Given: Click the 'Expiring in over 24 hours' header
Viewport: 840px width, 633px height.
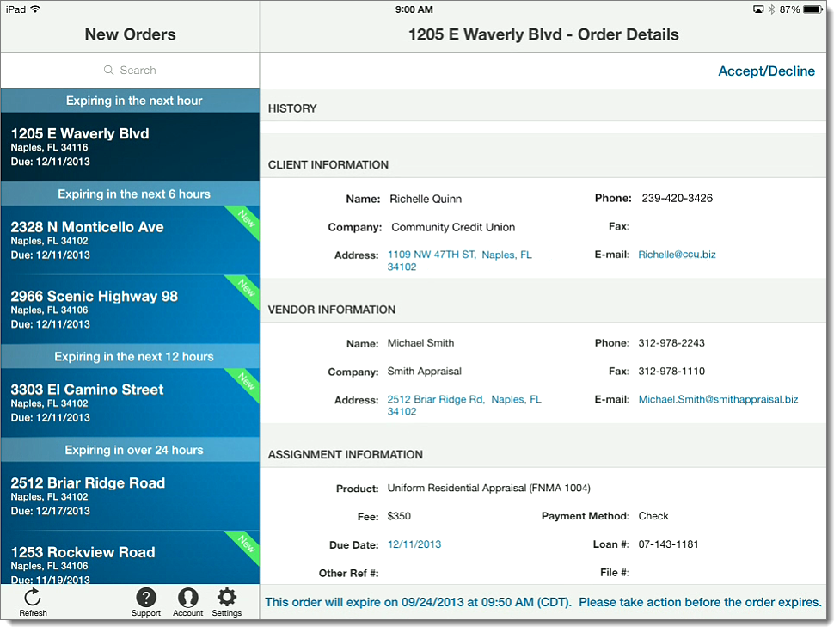Looking at the screenshot, I should (130, 450).
